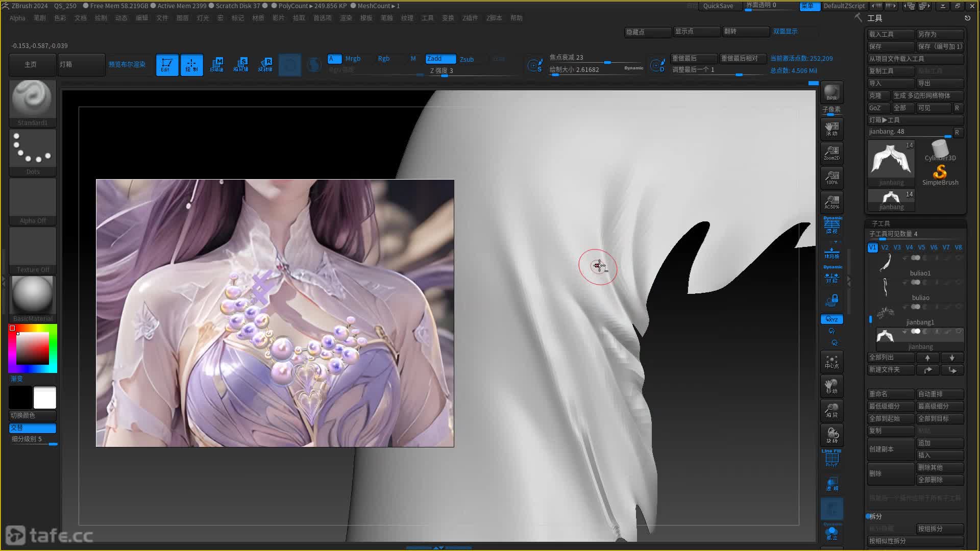
Task: Click the 中心点 frame icon
Action: point(831,361)
